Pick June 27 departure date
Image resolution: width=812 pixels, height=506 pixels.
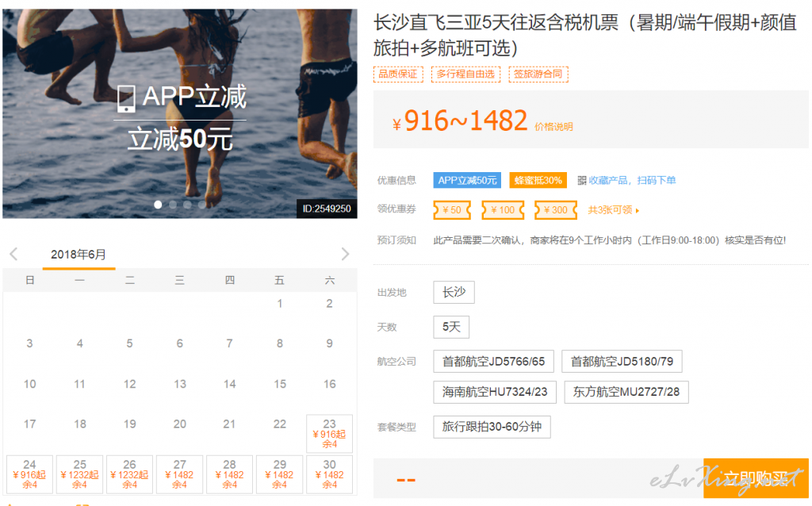click(x=180, y=474)
